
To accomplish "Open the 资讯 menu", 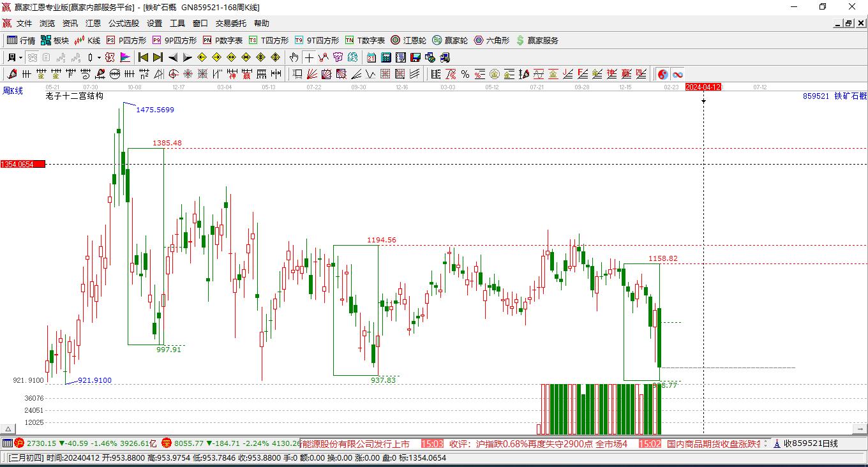I will click(70, 23).
